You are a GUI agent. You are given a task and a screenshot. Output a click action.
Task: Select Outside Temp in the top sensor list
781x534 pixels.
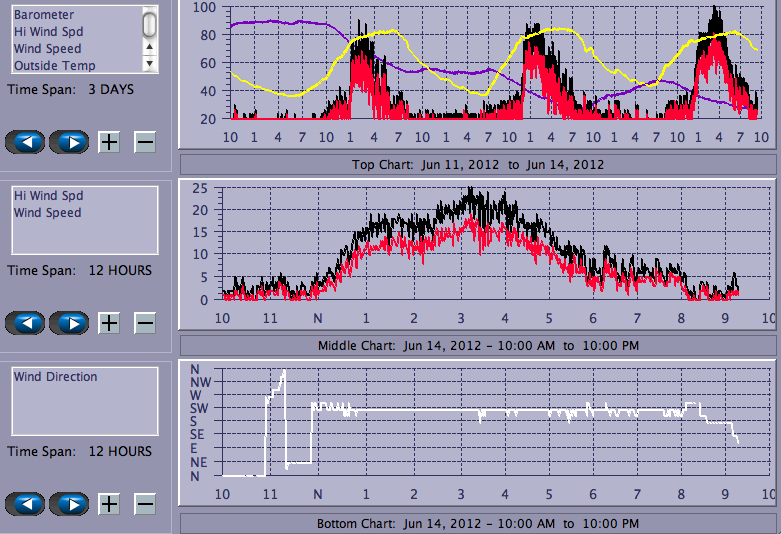[x=54, y=66]
